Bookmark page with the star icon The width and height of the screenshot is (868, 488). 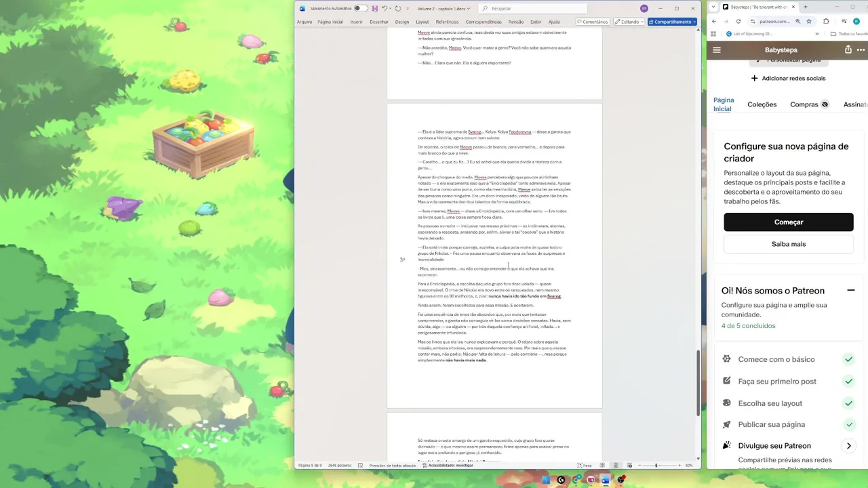point(809,22)
